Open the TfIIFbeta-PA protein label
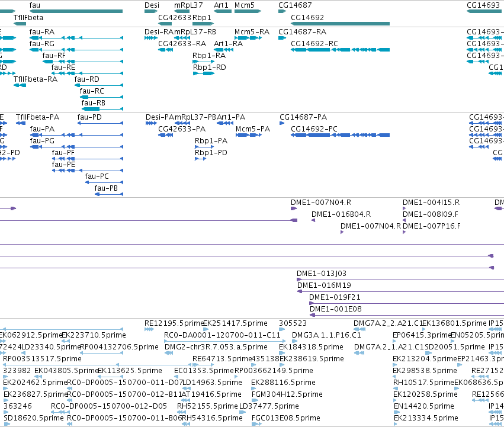 point(37,117)
